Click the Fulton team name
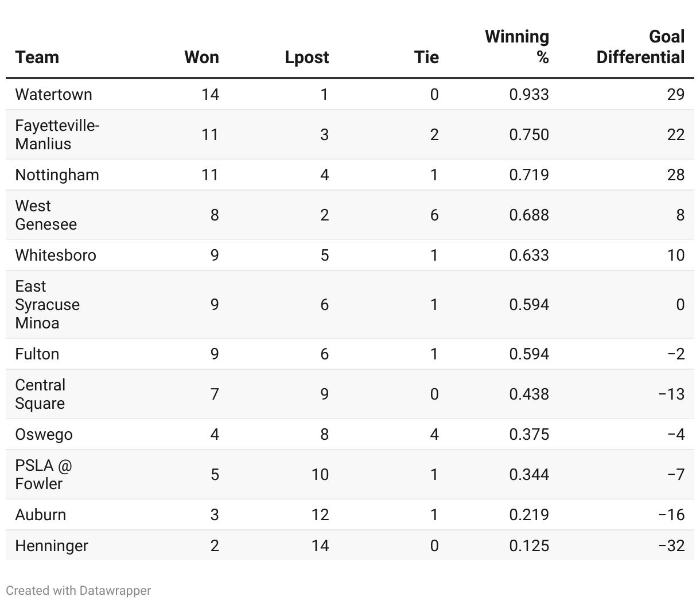700x604 pixels. click(x=37, y=354)
